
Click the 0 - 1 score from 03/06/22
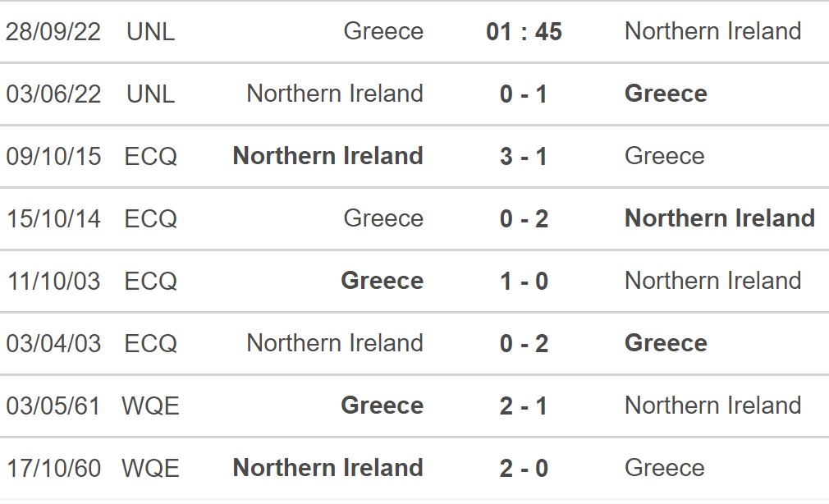(524, 94)
